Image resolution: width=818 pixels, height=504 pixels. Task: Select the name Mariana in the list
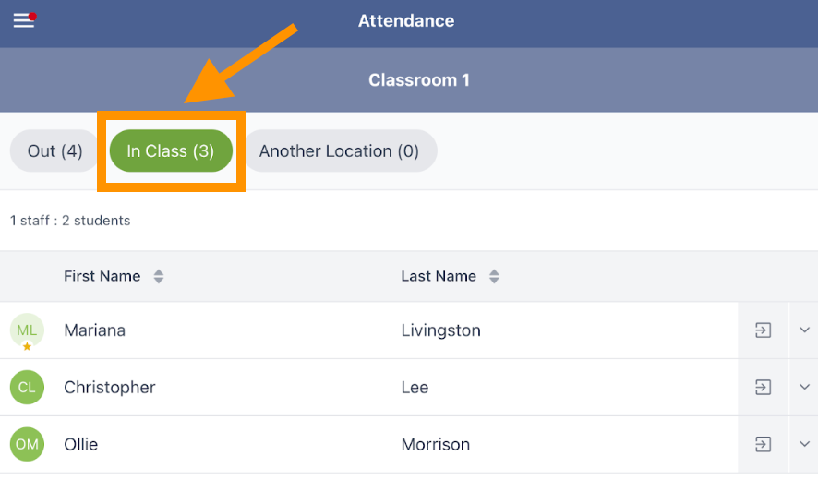[94, 330]
